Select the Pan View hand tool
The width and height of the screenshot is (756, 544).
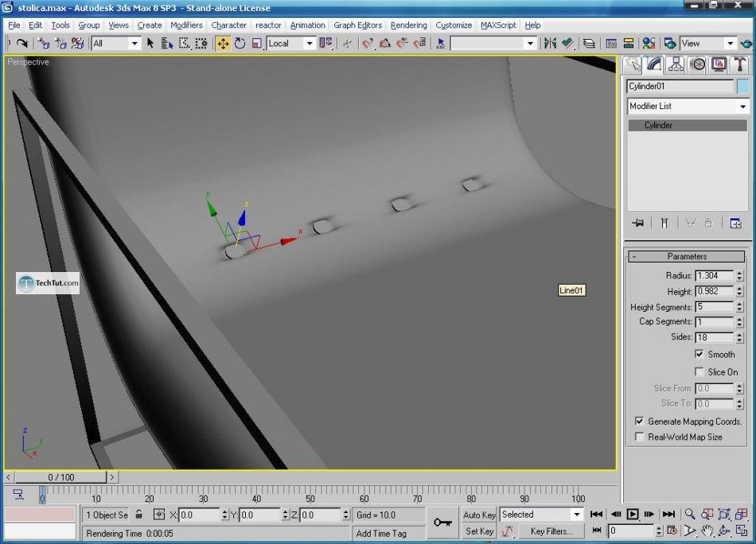coord(707,530)
